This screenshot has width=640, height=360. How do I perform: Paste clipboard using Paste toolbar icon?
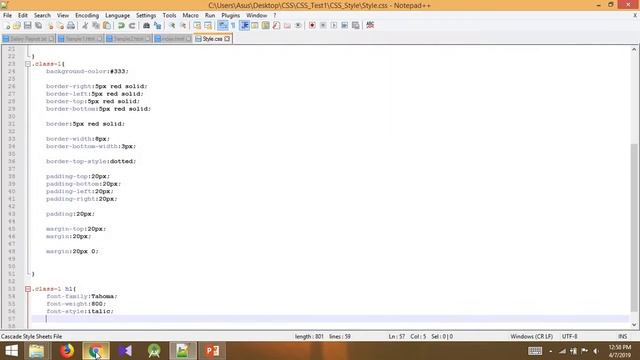(107, 25)
